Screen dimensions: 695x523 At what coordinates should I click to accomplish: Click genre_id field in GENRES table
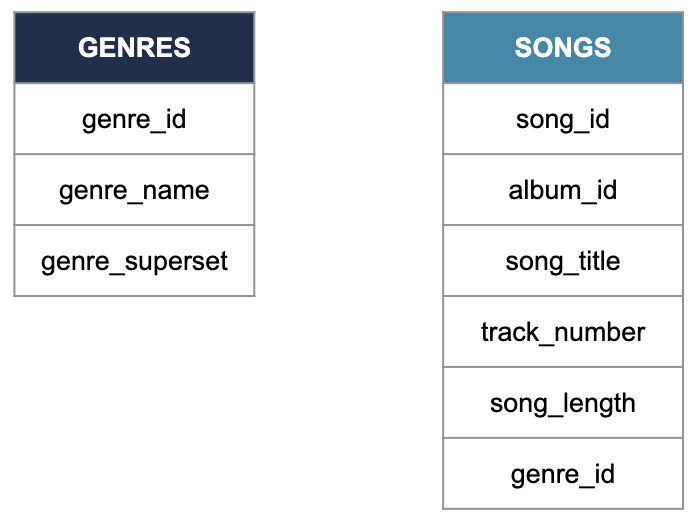pos(134,119)
